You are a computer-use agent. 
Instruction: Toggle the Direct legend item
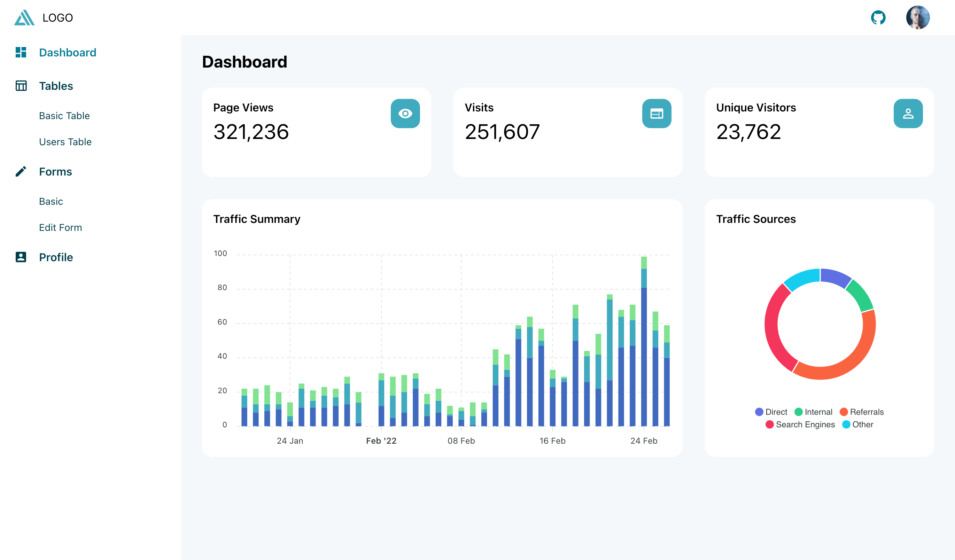click(771, 412)
